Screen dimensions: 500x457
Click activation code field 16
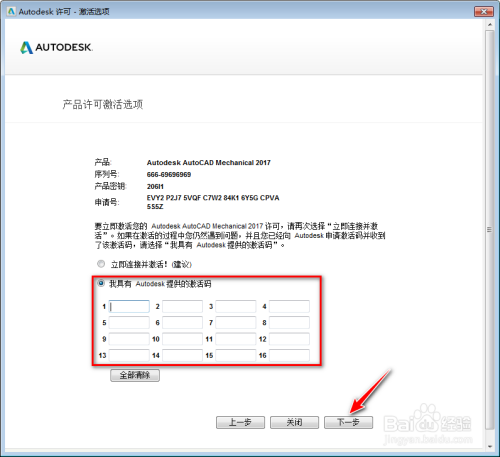(x=289, y=355)
